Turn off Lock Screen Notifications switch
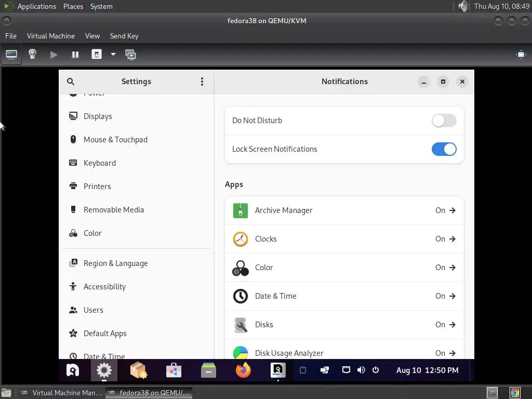 click(444, 149)
